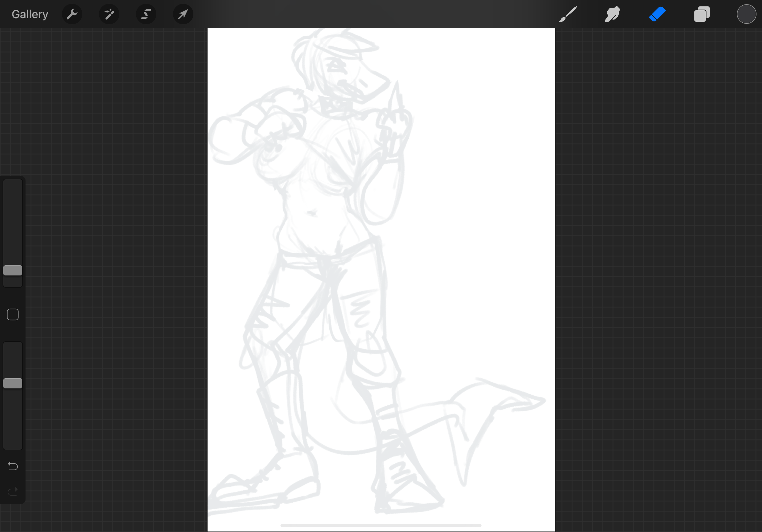The image size is (762, 532).
Task: Select the Eraser tool
Action: (657, 14)
